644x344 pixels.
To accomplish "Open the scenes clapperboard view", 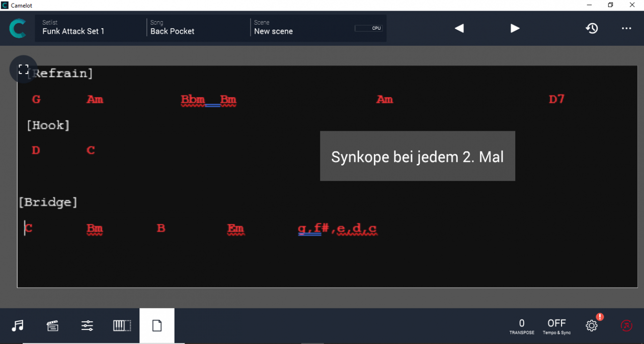I will tap(52, 326).
